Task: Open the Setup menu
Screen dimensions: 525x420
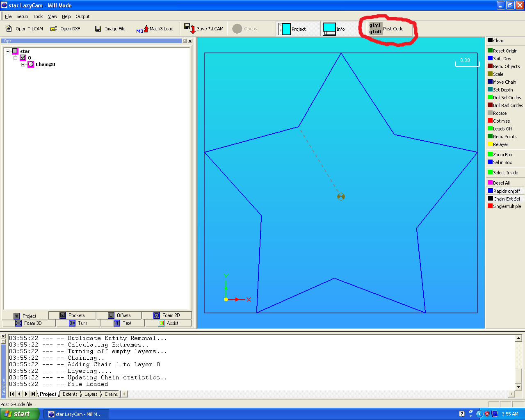Action: pos(22,16)
